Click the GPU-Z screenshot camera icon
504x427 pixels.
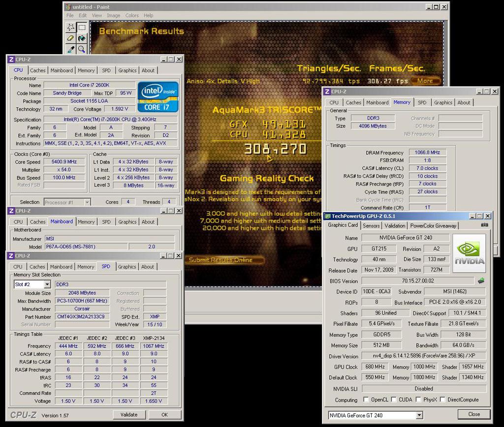484,225
